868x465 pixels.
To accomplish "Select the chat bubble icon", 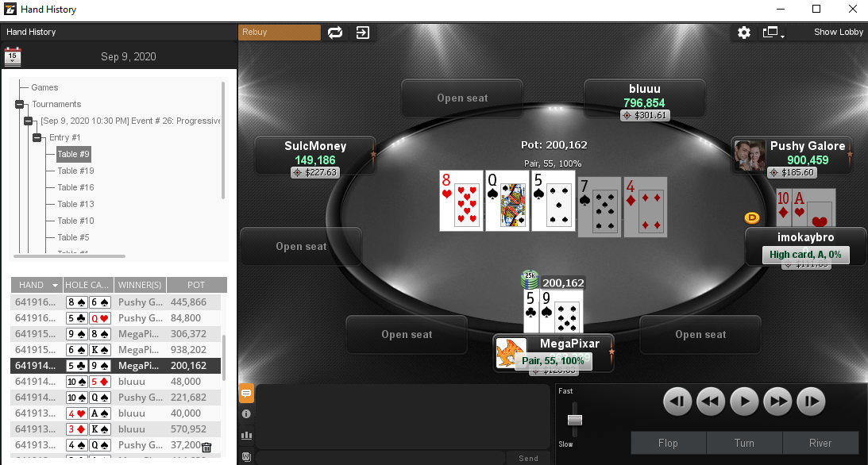I will [246, 394].
